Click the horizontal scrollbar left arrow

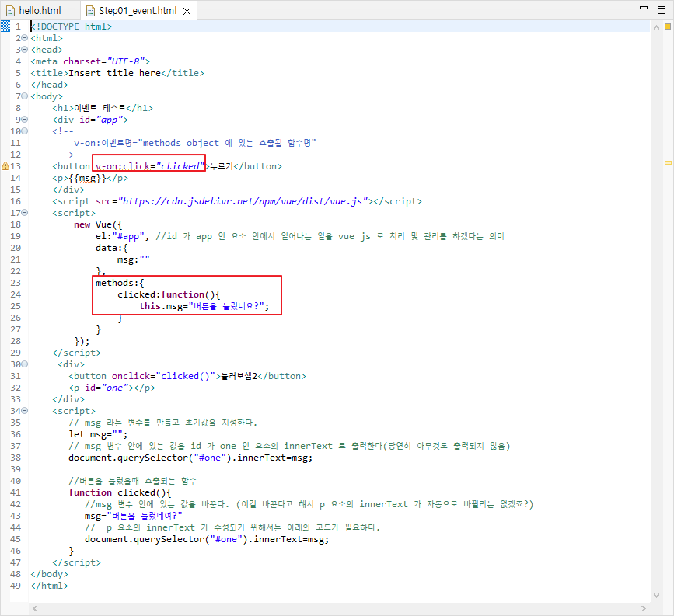tap(35, 608)
